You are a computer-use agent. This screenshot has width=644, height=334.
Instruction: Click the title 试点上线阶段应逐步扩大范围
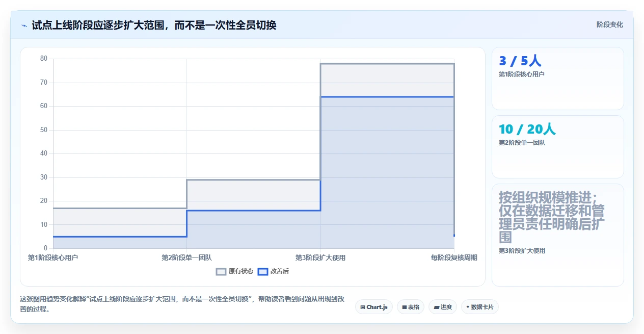[x=154, y=25]
